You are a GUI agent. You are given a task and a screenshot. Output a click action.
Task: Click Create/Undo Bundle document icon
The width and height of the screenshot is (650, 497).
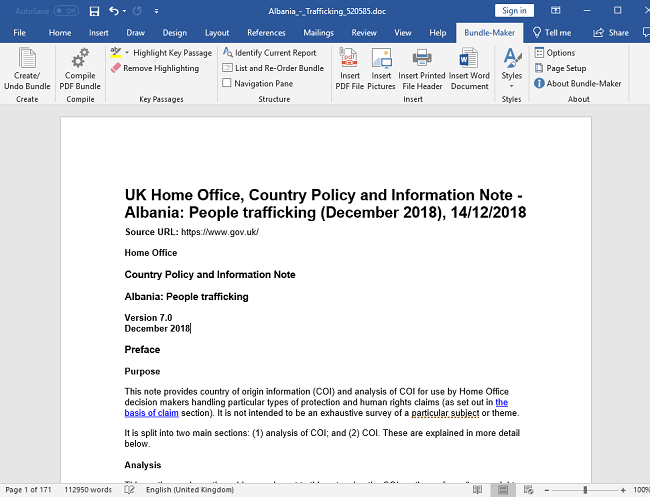coord(27,58)
